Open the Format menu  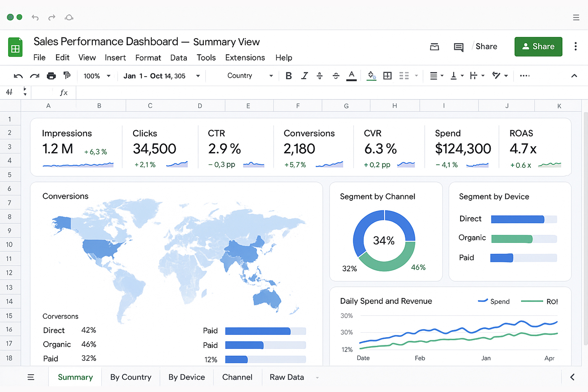point(148,58)
